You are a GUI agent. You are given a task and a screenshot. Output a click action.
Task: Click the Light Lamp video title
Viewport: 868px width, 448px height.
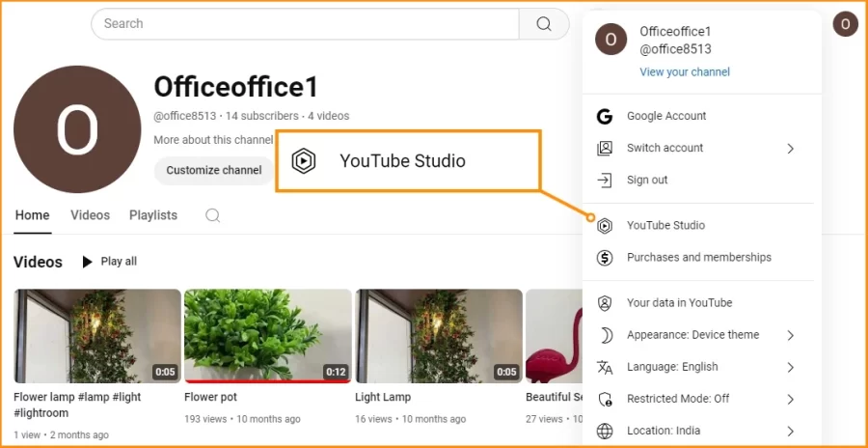pos(383,397)
